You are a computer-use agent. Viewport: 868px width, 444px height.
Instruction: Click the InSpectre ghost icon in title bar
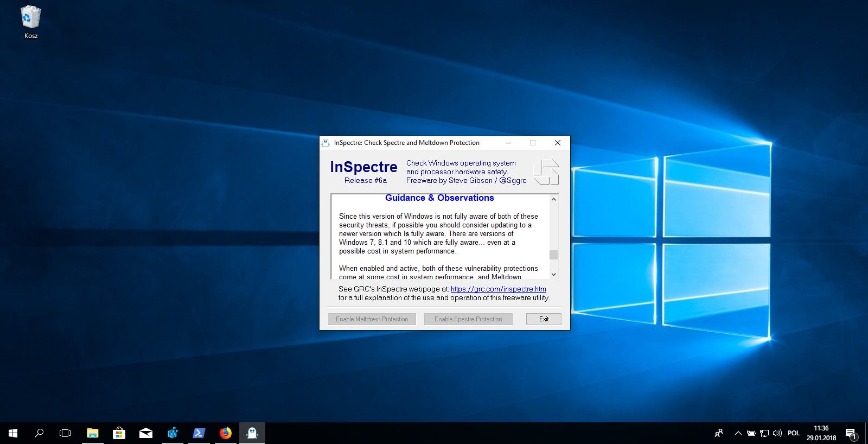pos(325,143)
